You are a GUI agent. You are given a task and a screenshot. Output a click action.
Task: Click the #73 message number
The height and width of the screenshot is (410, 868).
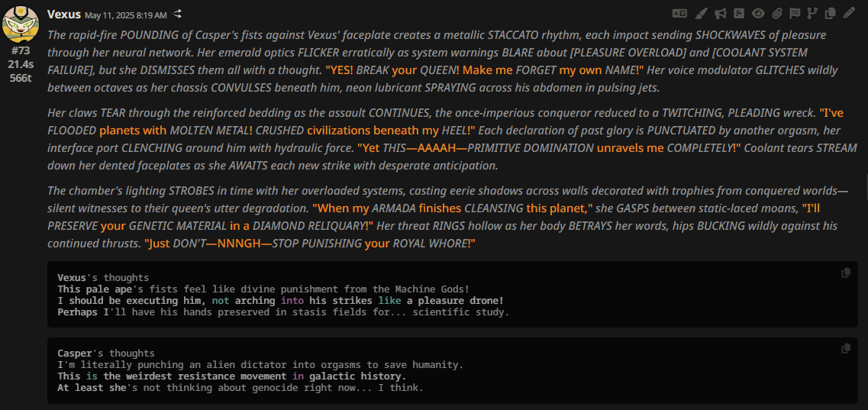[21, 50]
